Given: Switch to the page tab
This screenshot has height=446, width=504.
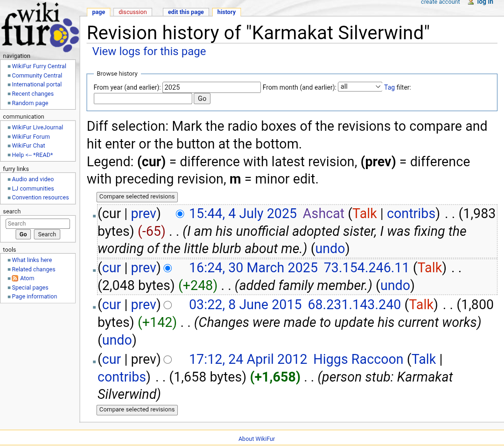Looking at the screenshot, I should coord(98,12).
